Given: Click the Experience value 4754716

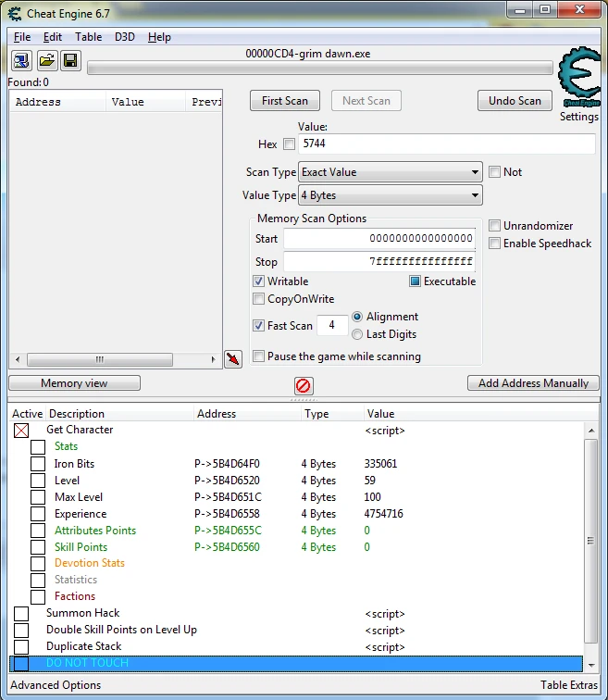Looking at the screenshot, I should 384,514.
